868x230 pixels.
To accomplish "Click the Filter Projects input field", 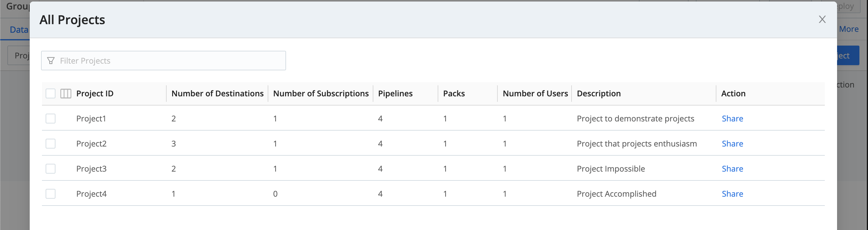I will pyautogui.click(x=164, y=61).
